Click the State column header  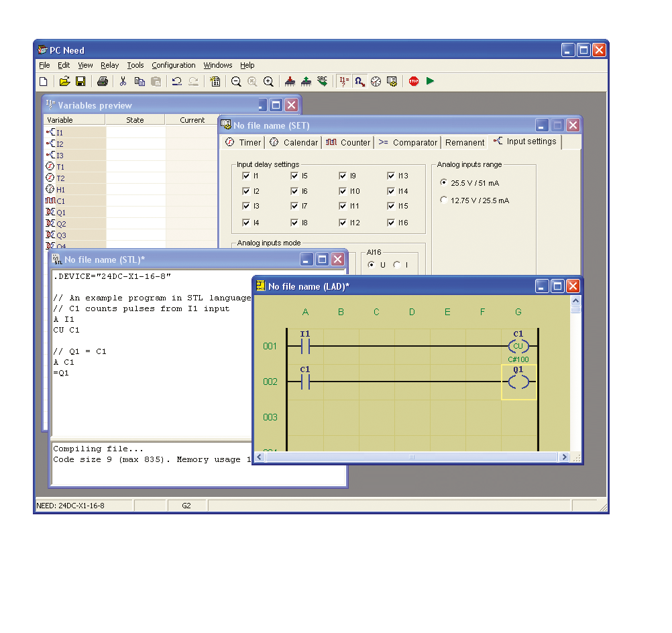point(135,120)
